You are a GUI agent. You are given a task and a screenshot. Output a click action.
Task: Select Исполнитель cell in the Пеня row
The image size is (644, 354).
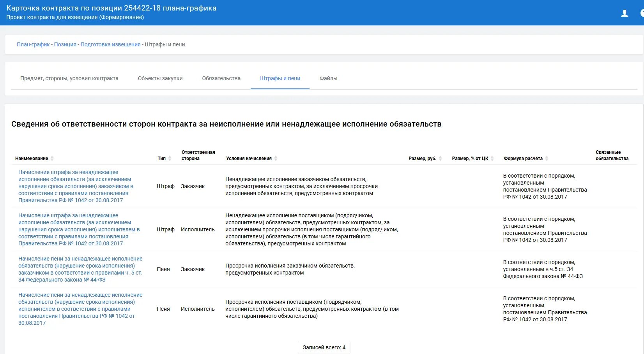[x=198, y=309]
